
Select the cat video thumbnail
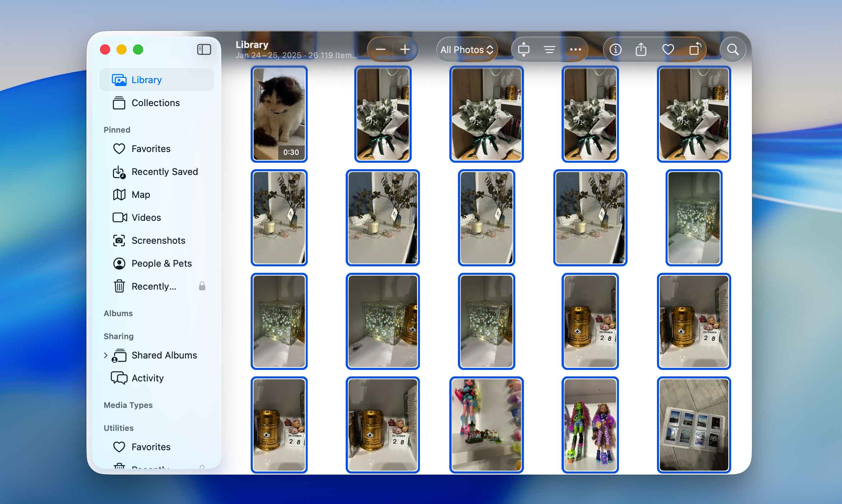(x=279, y=114)
